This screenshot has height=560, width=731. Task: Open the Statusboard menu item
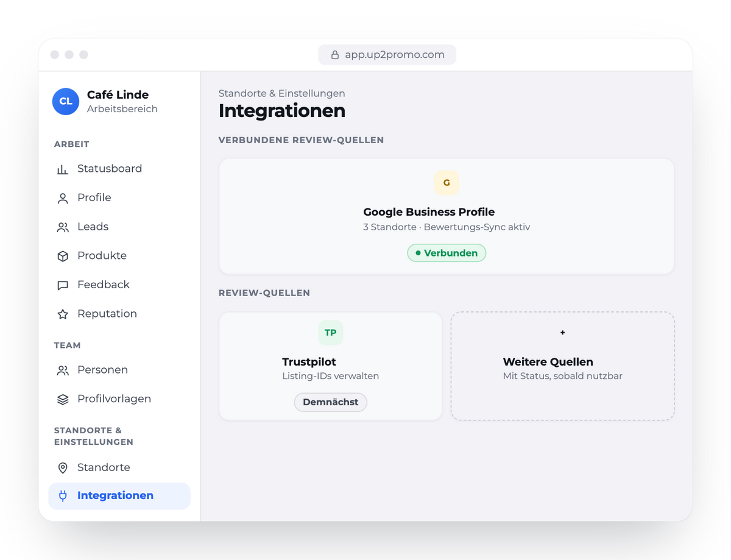coord(119,169)
